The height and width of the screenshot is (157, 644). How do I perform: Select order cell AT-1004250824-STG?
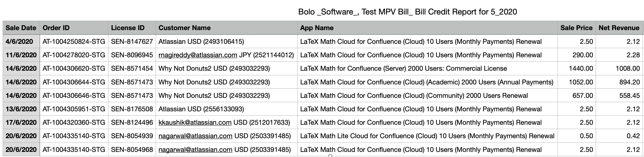(74, 42)
